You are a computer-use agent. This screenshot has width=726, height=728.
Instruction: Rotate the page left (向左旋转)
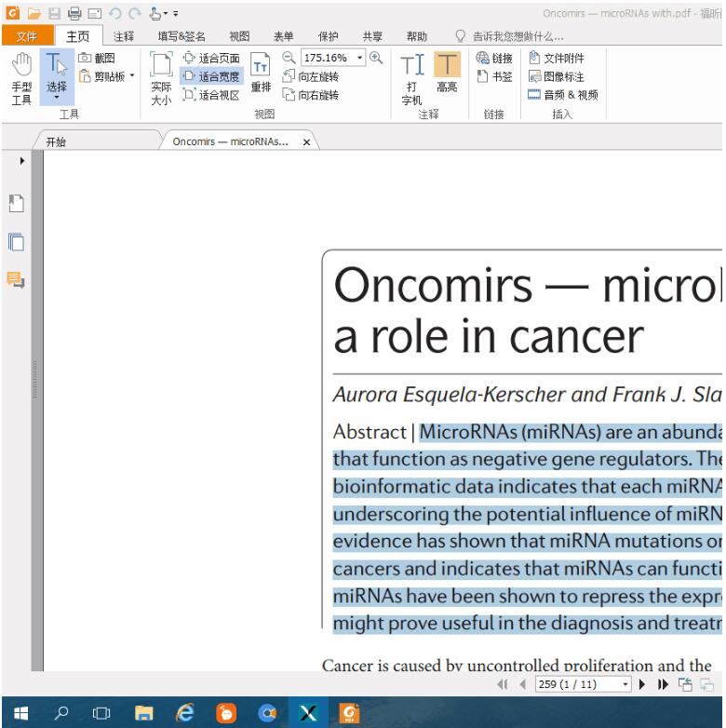311,76
